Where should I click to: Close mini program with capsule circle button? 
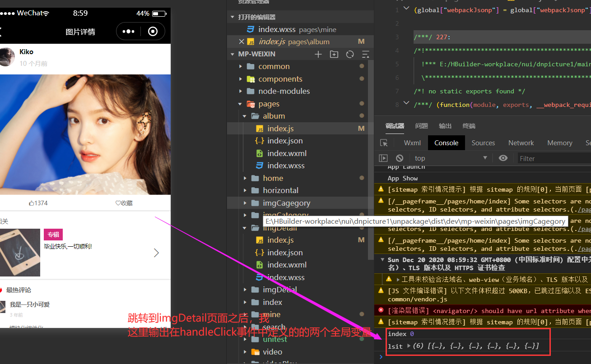pos(153,32)
